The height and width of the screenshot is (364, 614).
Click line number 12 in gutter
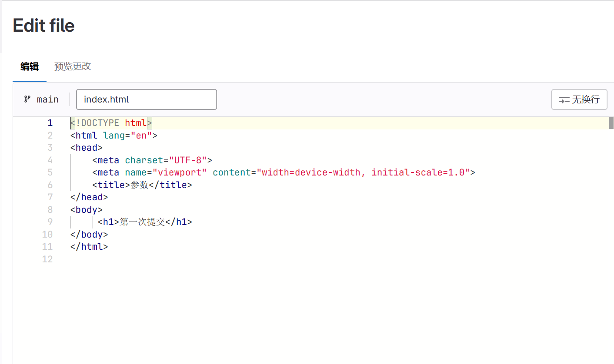(x=47, y=259)
